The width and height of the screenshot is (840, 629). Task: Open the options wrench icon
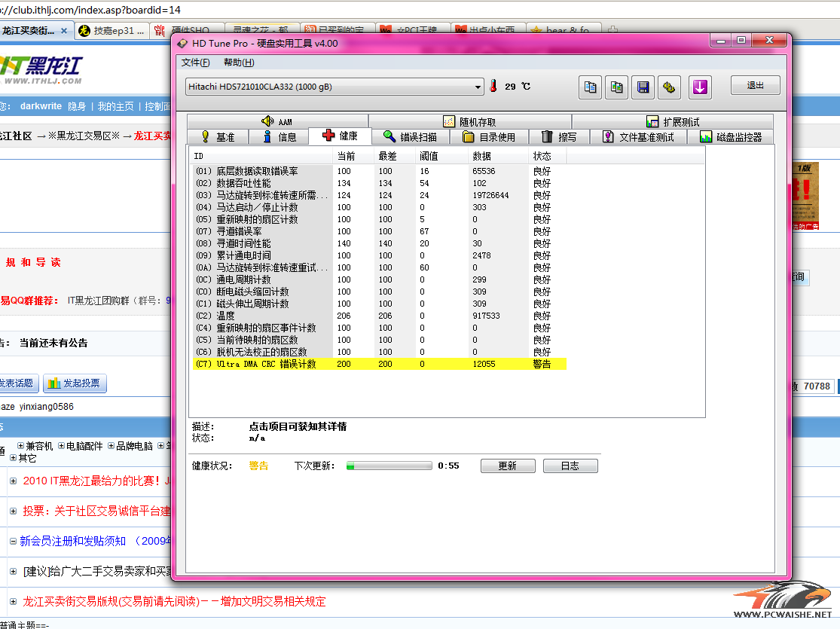point(669,87)
